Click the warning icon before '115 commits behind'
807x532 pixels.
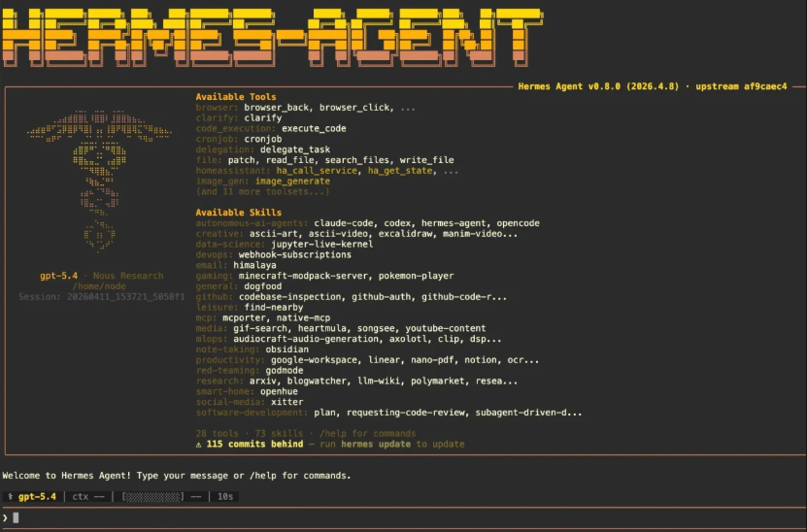(199, 444)
